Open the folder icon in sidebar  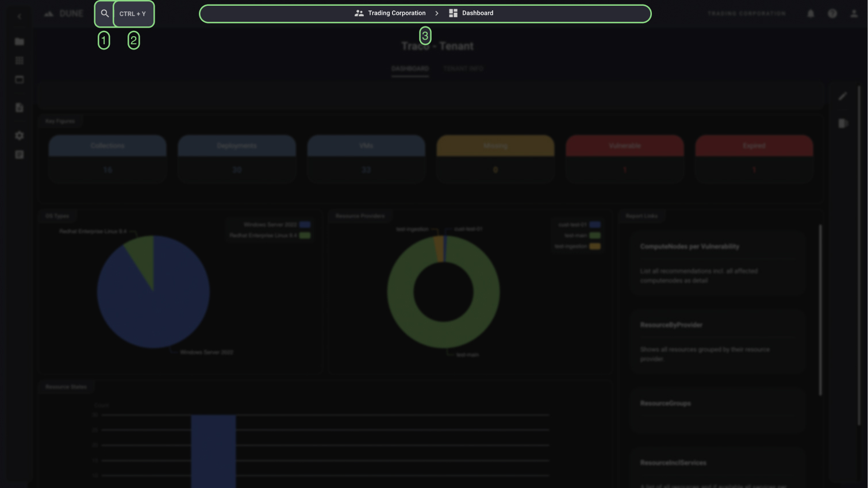pos(19,41)
